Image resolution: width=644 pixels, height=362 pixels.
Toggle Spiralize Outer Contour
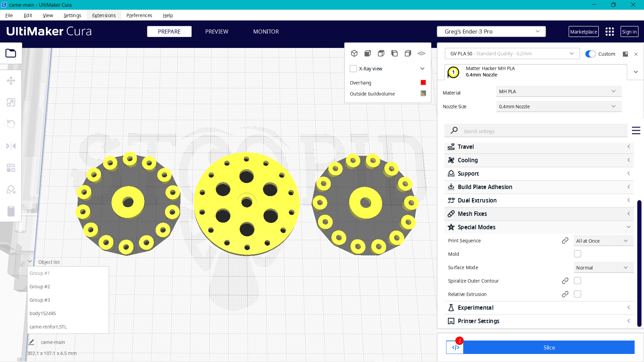[x=577, y=281]
